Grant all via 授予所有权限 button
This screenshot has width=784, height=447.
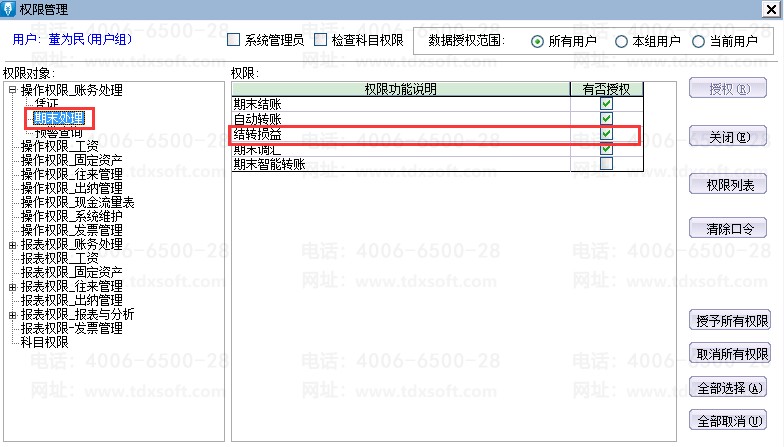(x=730, y=320)
